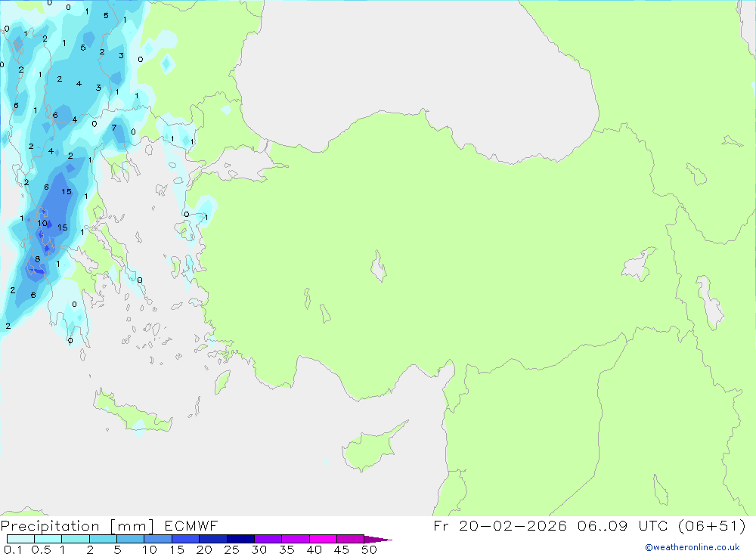
Task: Click the map precipitation value '7'
Action: point(114,128)
